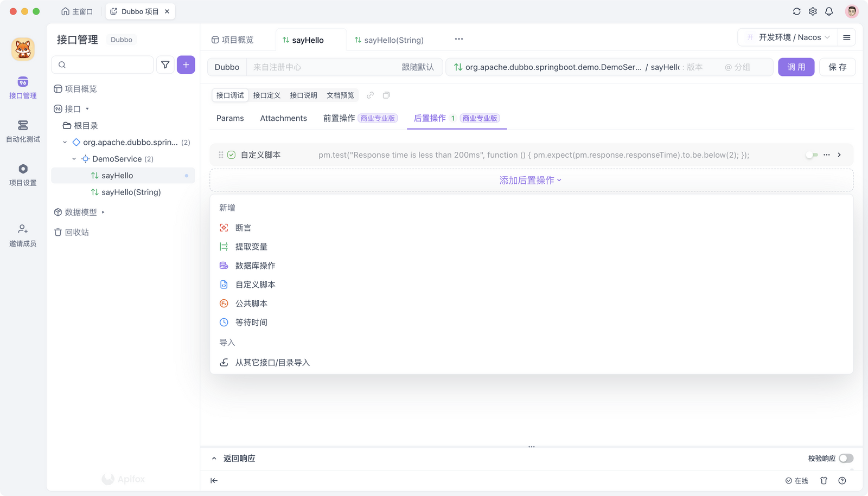Collapse the DemoService tree node

click(x=74, y=158)
